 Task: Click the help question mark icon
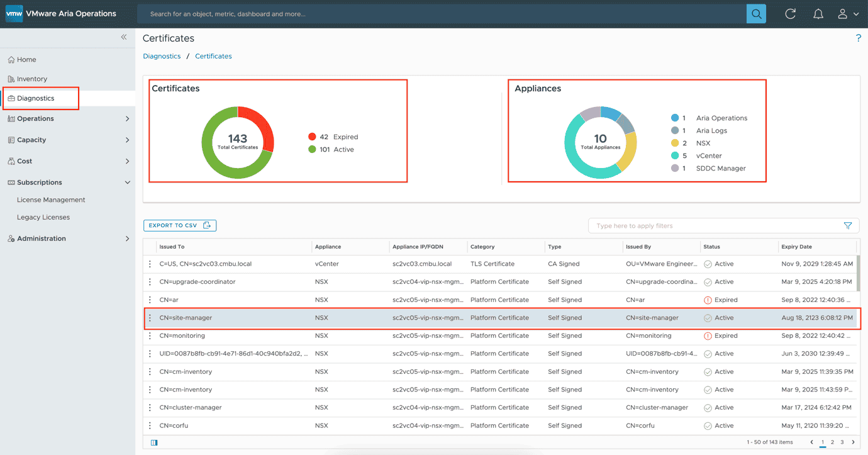point(858,38)
